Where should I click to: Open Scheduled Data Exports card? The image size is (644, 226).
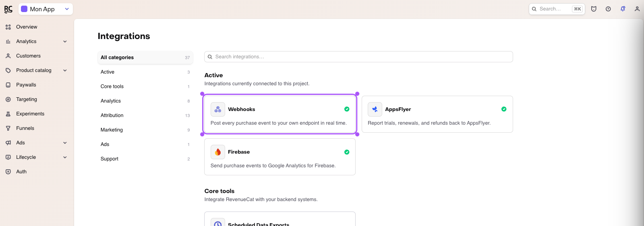pyautogui.click(x=280, y=219)
